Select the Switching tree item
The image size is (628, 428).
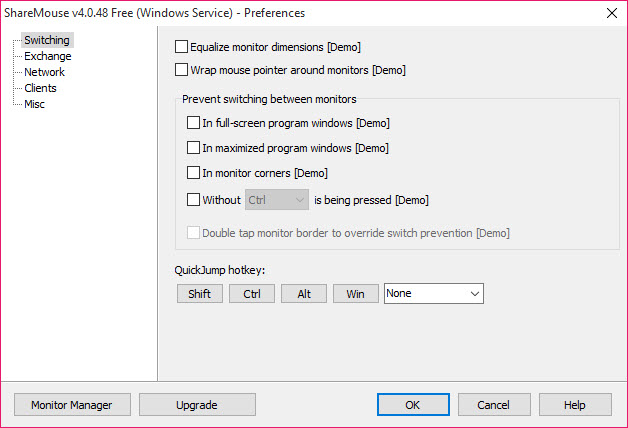pyautogui.click(x=47, y=40)
